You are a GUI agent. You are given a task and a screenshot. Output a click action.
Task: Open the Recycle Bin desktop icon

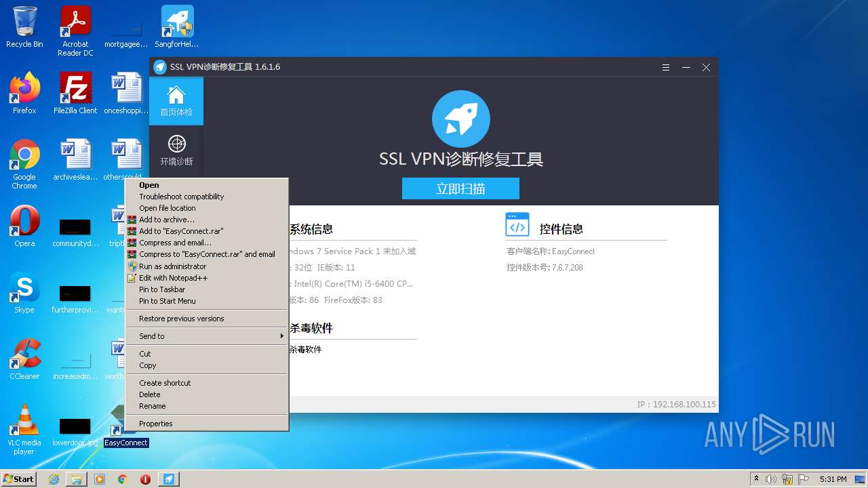coord(24,27)
